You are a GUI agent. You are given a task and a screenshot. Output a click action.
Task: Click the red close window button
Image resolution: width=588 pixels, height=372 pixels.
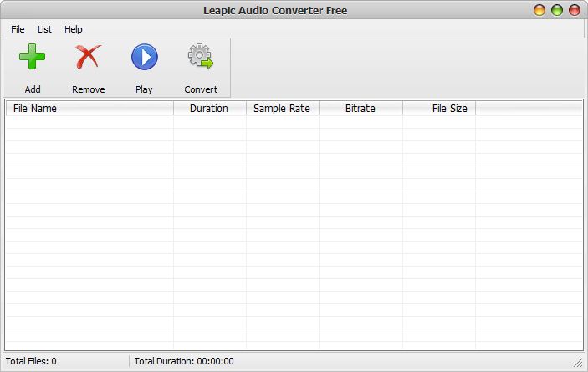click(575, 10)
